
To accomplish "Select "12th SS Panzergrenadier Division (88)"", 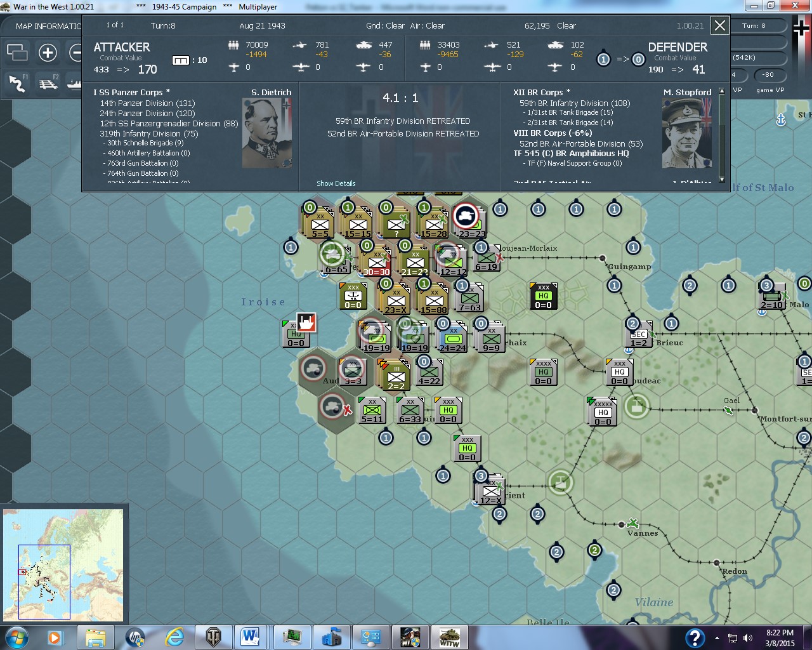I will (169, 124).
